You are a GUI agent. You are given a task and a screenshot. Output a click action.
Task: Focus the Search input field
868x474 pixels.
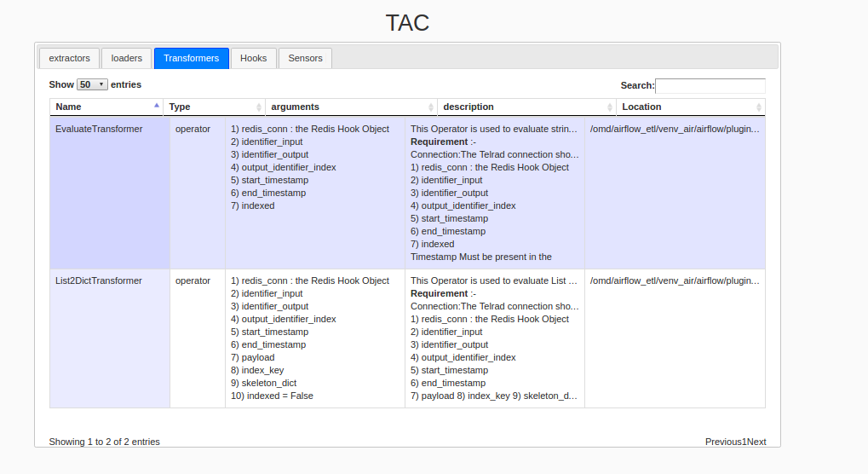coord(710,86)
